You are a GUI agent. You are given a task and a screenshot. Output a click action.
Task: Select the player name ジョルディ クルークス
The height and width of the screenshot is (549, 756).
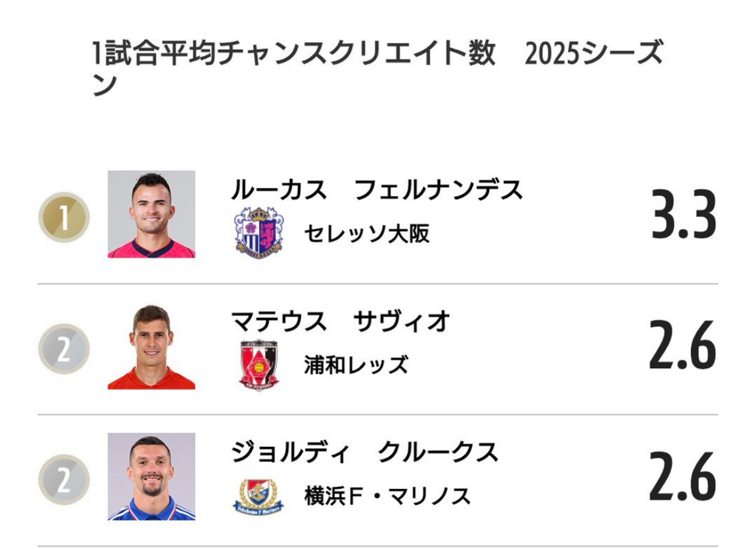pyautogui.click(x=365, y=452)
